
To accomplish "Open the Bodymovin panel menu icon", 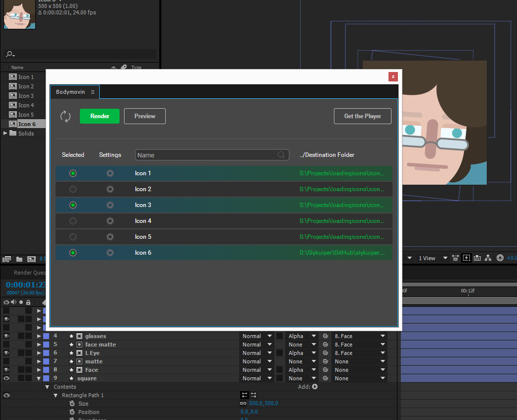I will (x=92, y=92).
